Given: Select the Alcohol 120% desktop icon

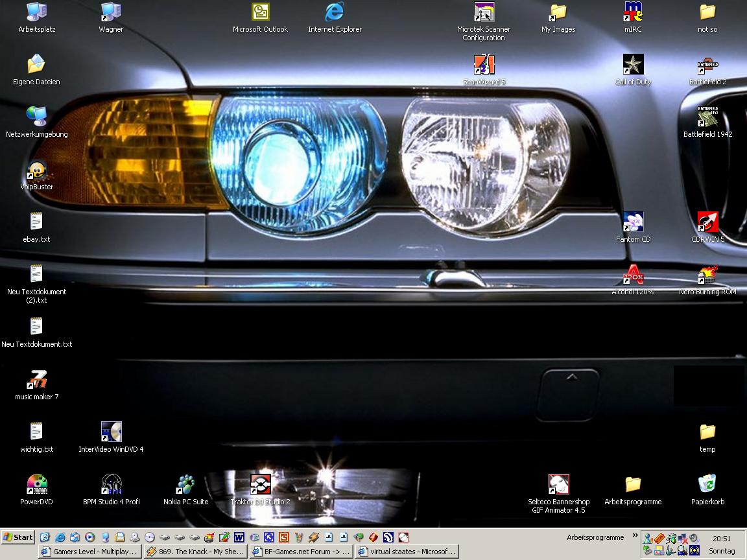Looking at the screenshot, I should 633,276.
